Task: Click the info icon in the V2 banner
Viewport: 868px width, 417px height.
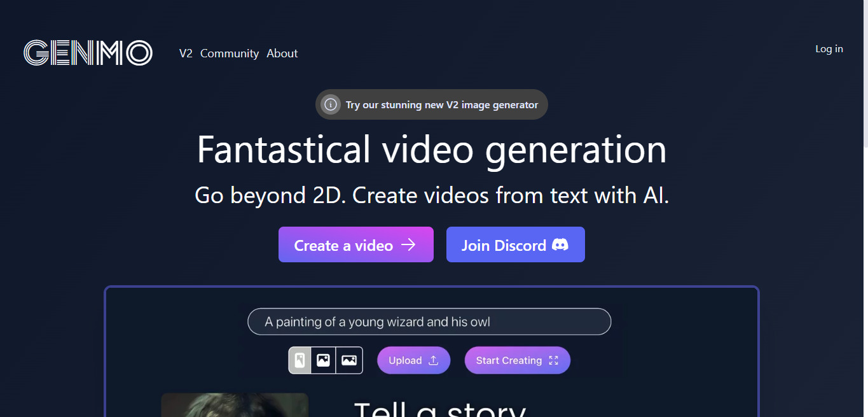Action: click(330, 104)
